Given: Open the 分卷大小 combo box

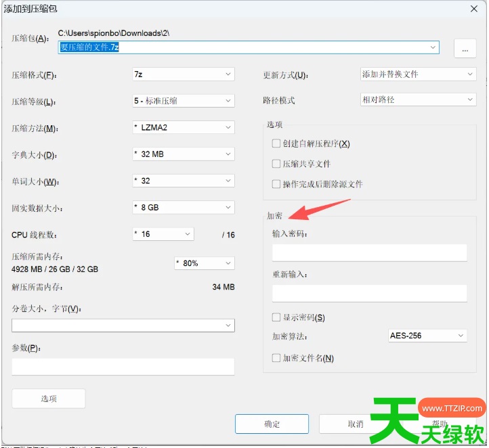Looking at the screenshot, I should point(123,326).
